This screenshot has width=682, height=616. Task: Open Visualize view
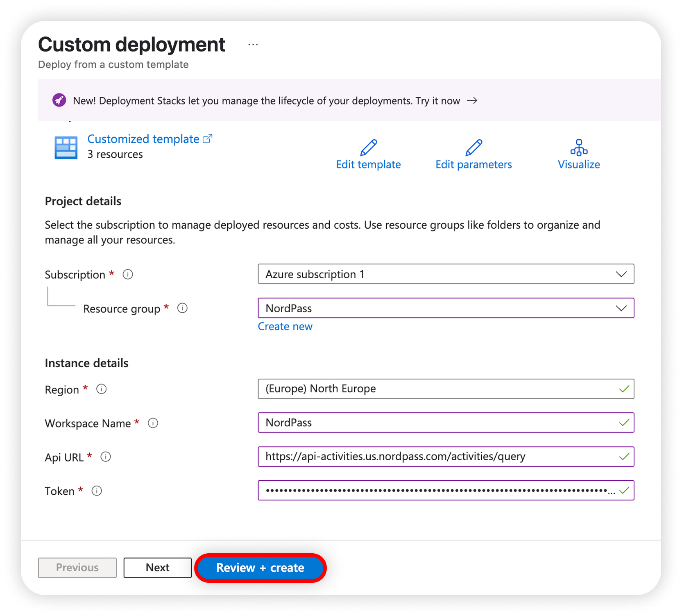click(x=579, y=164)
